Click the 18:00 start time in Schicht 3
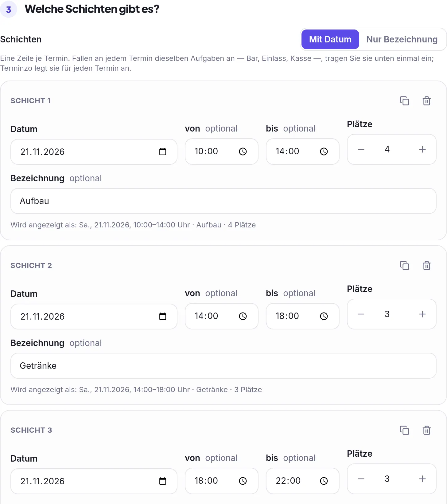This screenshot has width=447, height=504. pos(206,481)
